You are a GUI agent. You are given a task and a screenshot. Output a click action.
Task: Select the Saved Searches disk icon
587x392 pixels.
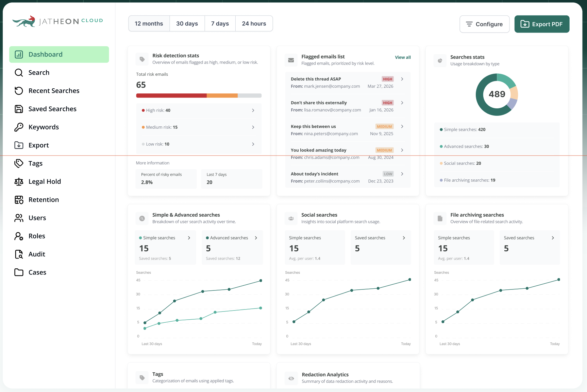point(19,109)
